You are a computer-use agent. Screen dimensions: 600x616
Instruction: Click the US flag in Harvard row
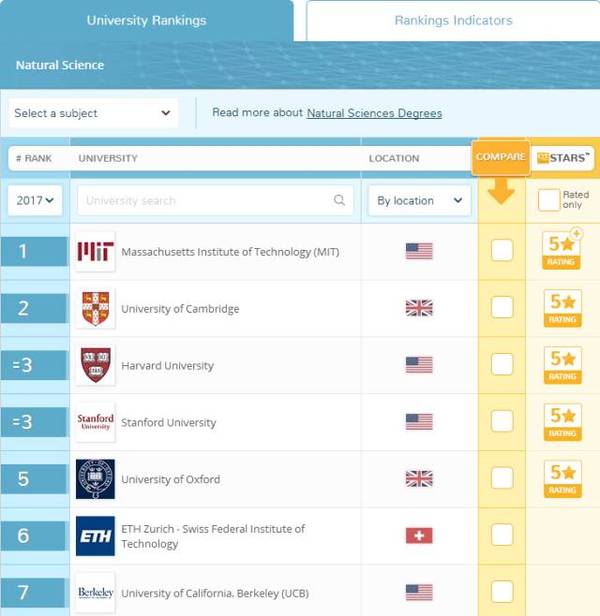pyautogui.click(x=419, y=365)
